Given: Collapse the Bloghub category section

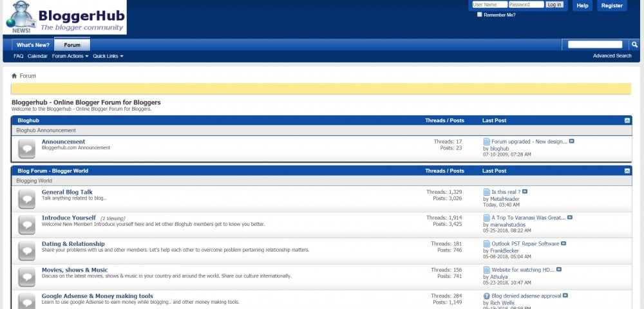Looking at the screenshot, I should (627, 120).
